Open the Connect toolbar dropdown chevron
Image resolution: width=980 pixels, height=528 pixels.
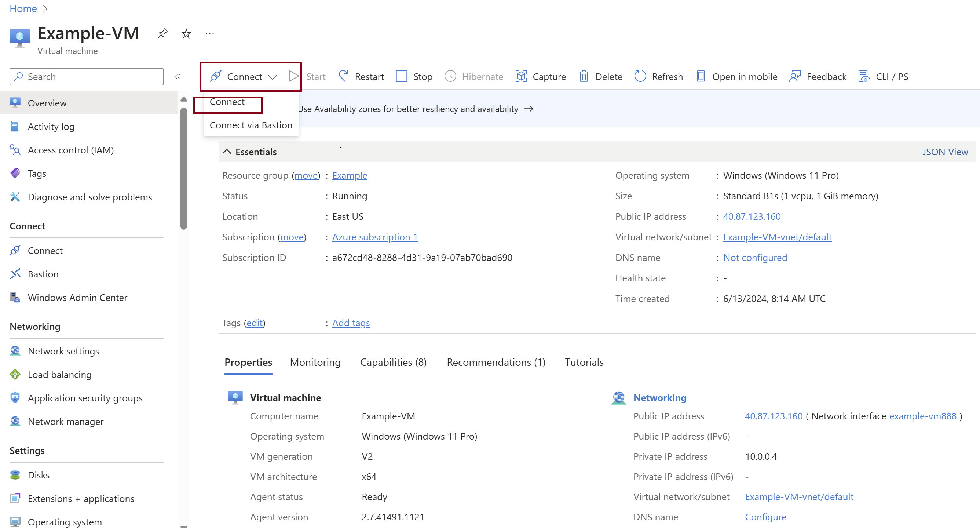[273, 77]
